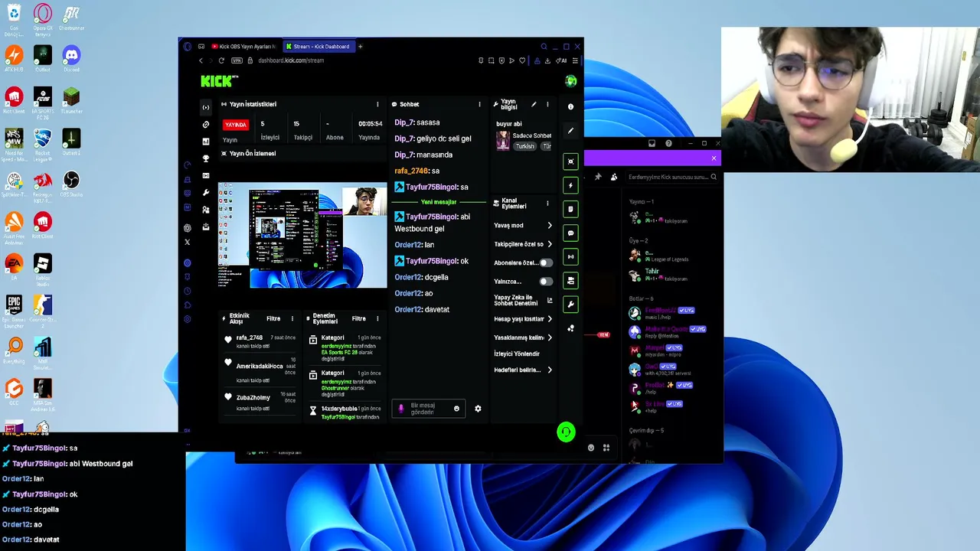
Task: Click rafa_2748 in activity feed
Action: 250,337
